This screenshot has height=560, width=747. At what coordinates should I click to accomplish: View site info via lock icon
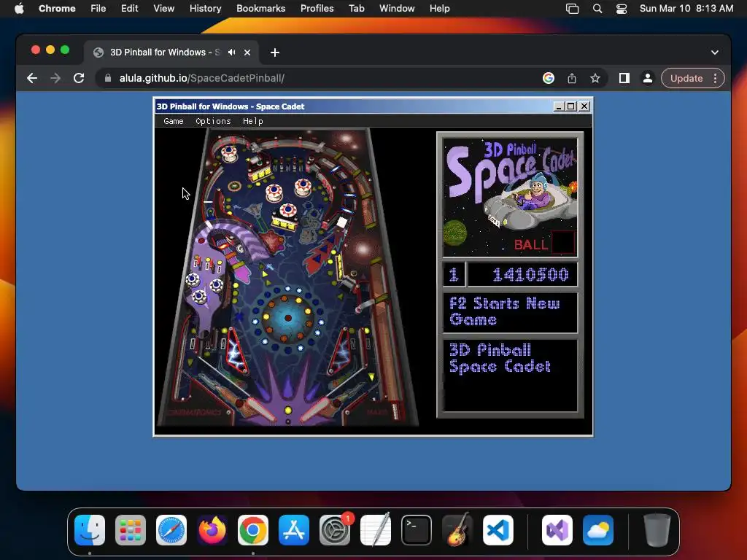(108, 78)
